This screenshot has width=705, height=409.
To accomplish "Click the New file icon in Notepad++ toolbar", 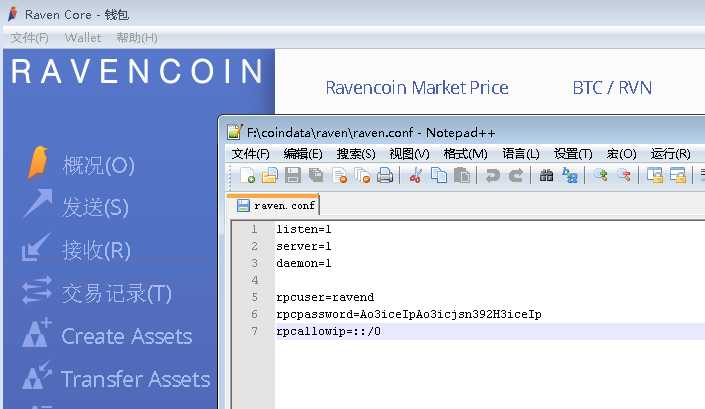I will [247, 175].
